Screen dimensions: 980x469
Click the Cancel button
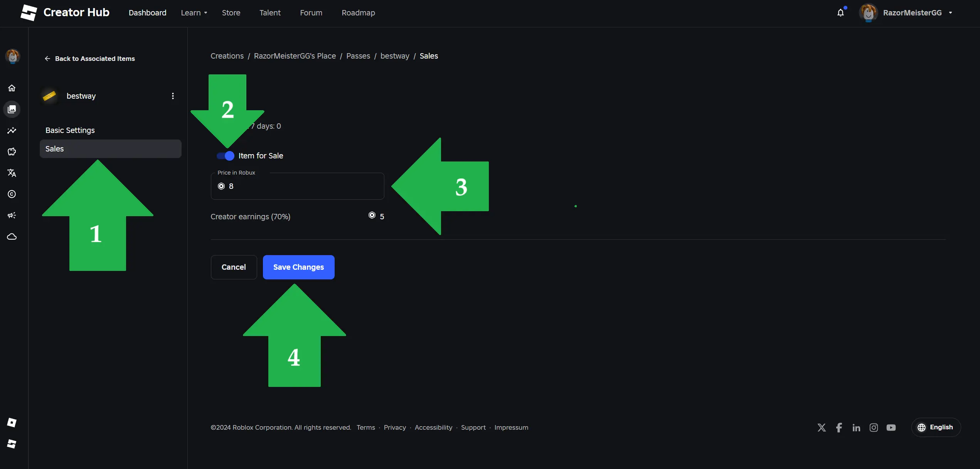click(x=234, y=267)
